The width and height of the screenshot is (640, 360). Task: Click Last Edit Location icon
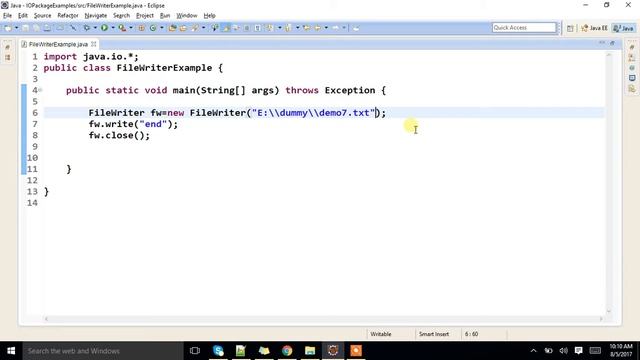[x=307, y=28]
